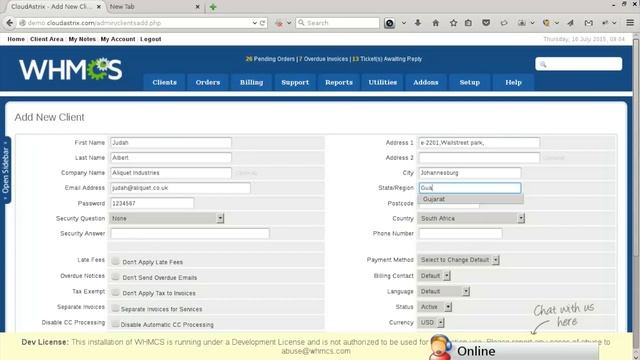Click the WHMCS logo
This screenshot has width=640, height=360.
tap(70, 69)
